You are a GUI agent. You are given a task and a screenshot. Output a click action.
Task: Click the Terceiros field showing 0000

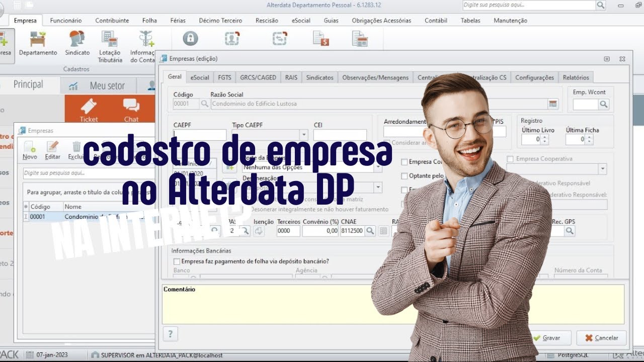point(288,231)
